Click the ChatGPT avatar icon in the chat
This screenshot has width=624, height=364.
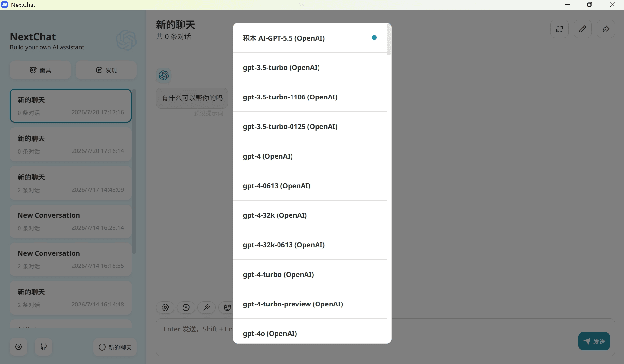[x=164, y=75]
